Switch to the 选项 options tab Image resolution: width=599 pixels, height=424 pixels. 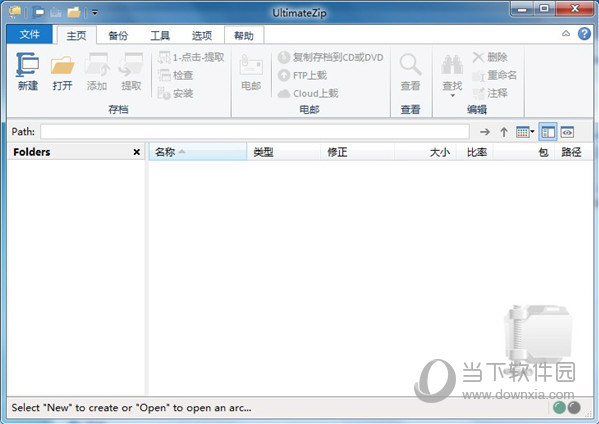click(x=202, y=36)
